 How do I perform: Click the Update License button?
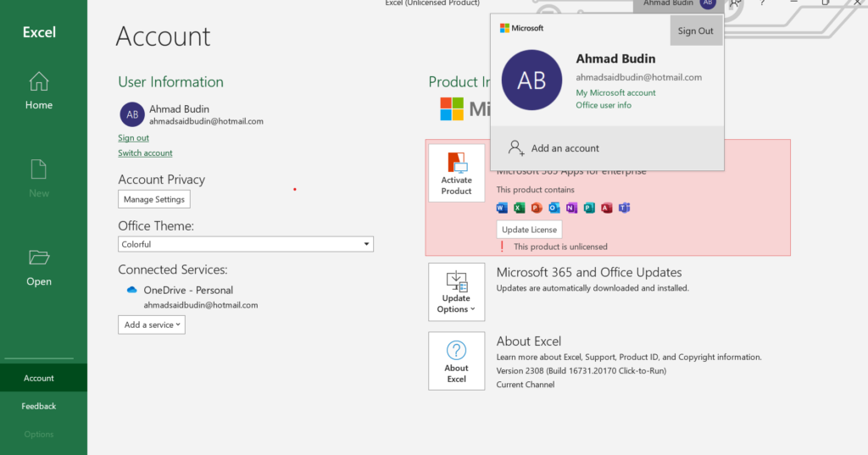pyautogui.click(x=529, y=230)
